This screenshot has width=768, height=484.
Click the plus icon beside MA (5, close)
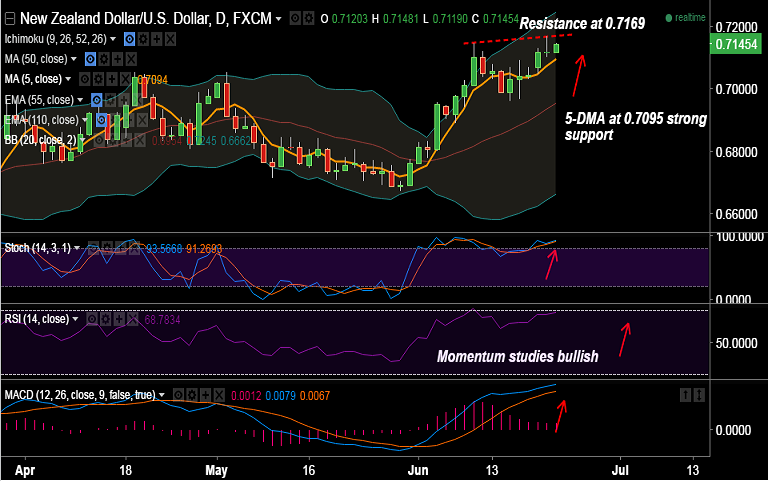[x=112, y=79]
